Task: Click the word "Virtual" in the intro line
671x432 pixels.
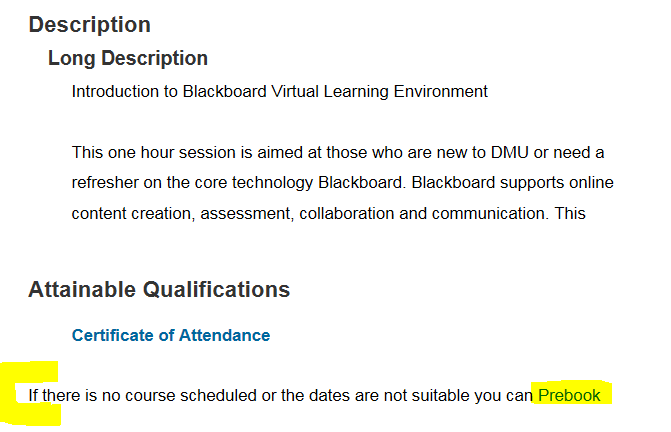Action: (295, 92)
